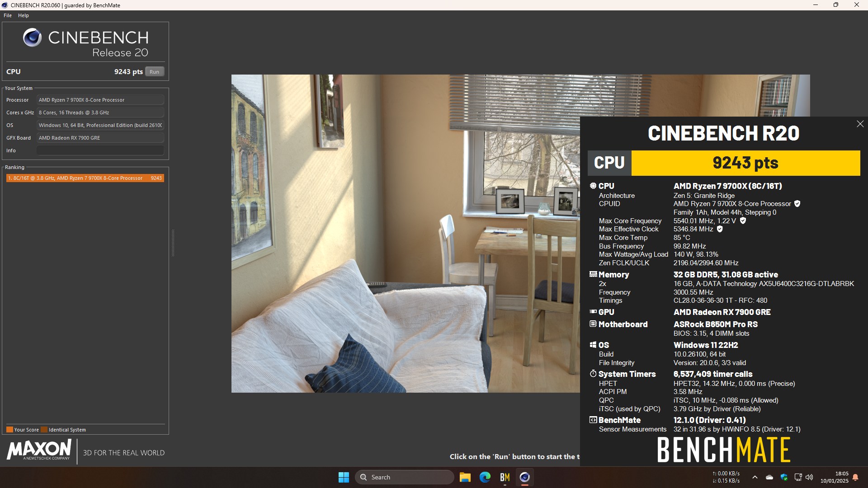Click the shield beside Max Effective Clock
Viewport: 868px width, 488px height.
pos(720,229)
